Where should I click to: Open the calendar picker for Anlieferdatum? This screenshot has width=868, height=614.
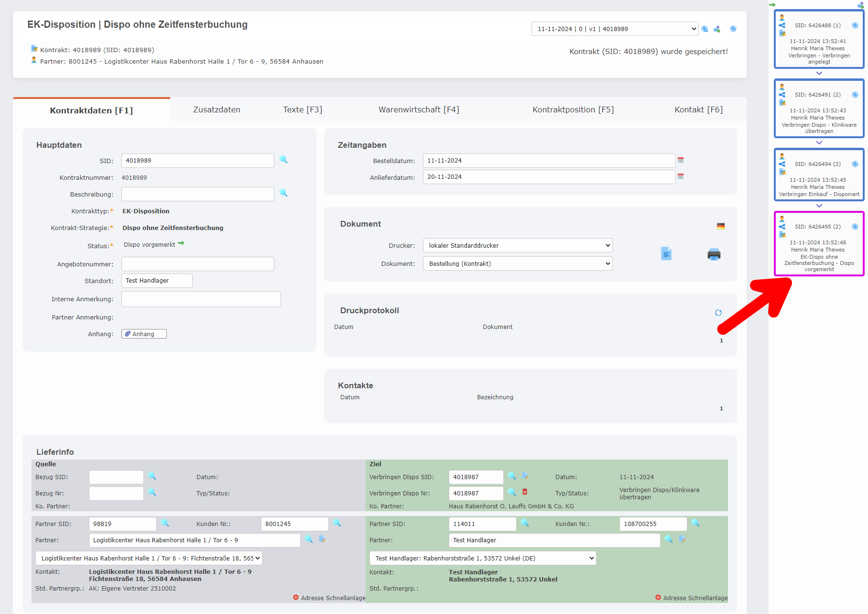681,176
